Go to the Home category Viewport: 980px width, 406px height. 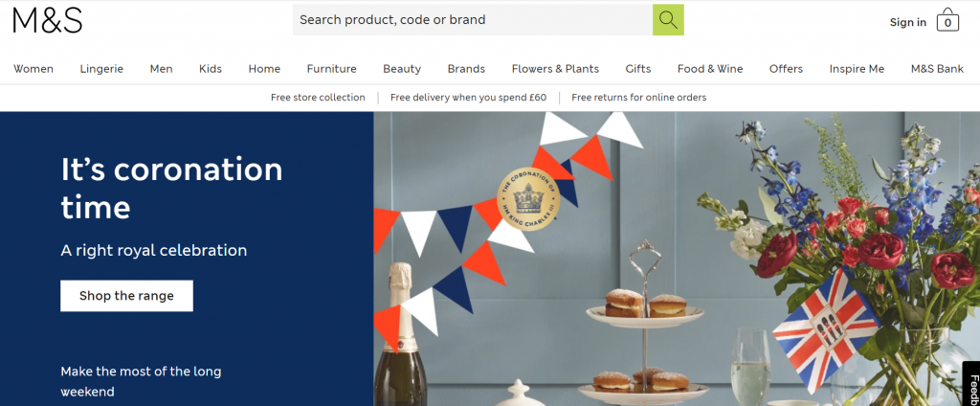(x=264, y=69)
